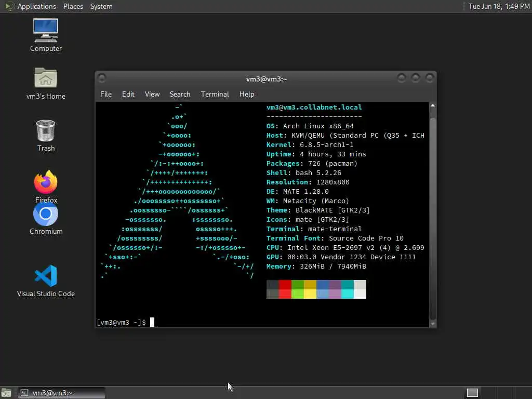Image resolution: width=532 pixels, height=399 pixels.
Task: Click the MATE logo in top panel
Action: tap(9, 6)
